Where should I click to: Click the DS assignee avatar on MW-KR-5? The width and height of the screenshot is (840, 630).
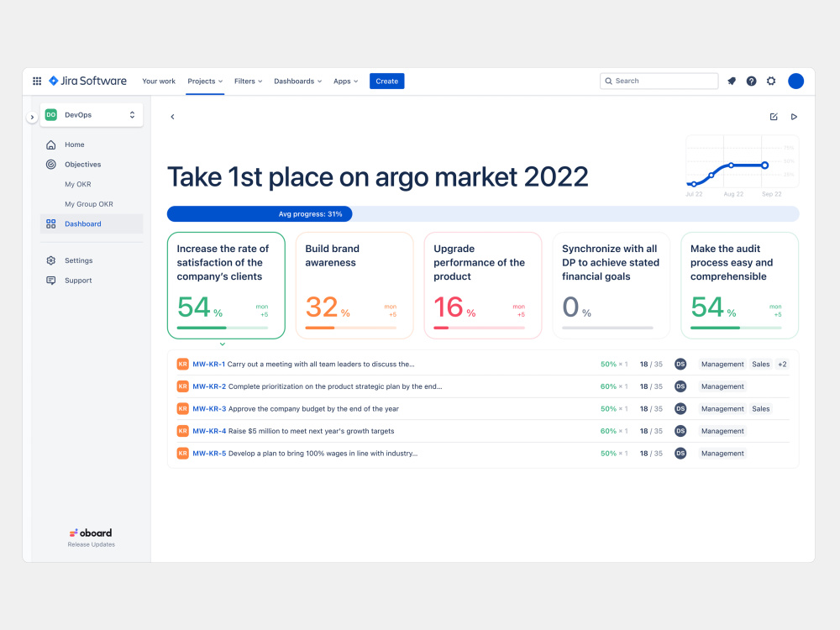coord(680,454)
